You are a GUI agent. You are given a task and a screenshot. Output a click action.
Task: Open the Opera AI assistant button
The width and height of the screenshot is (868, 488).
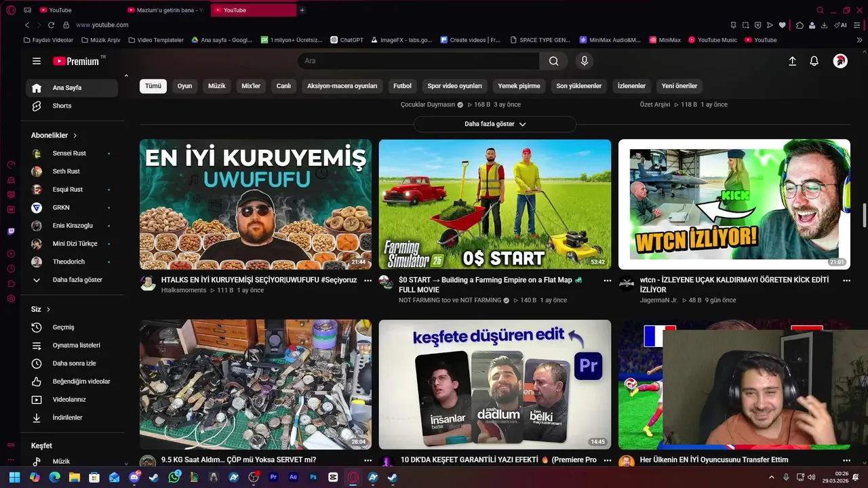842,25
